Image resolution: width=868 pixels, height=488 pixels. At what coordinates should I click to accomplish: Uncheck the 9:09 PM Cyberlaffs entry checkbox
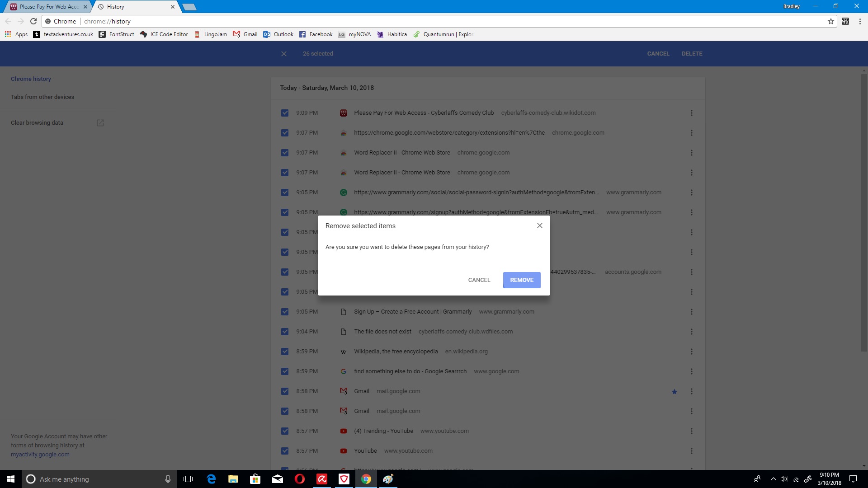click(x=285, y=113)
